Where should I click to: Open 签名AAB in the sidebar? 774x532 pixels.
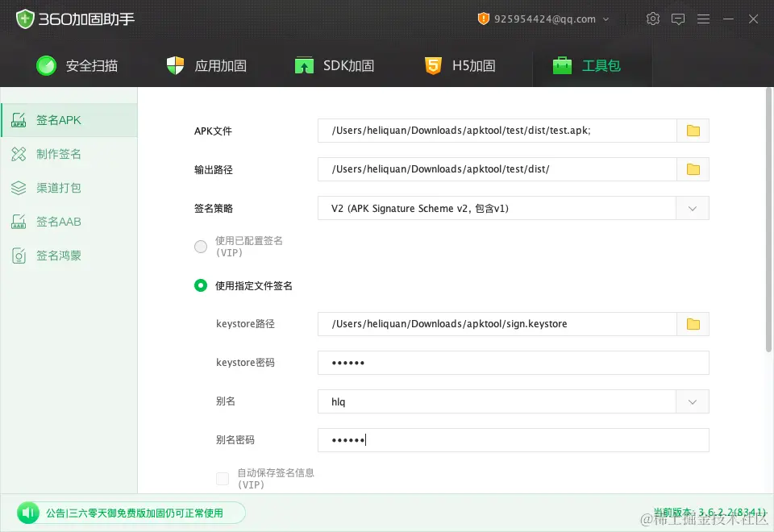coord(69,222)
